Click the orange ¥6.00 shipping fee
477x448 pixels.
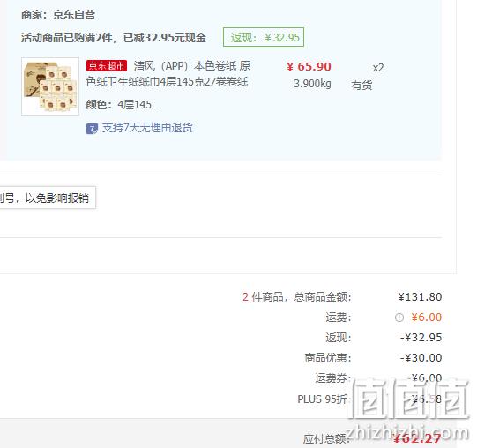(426, 317)
